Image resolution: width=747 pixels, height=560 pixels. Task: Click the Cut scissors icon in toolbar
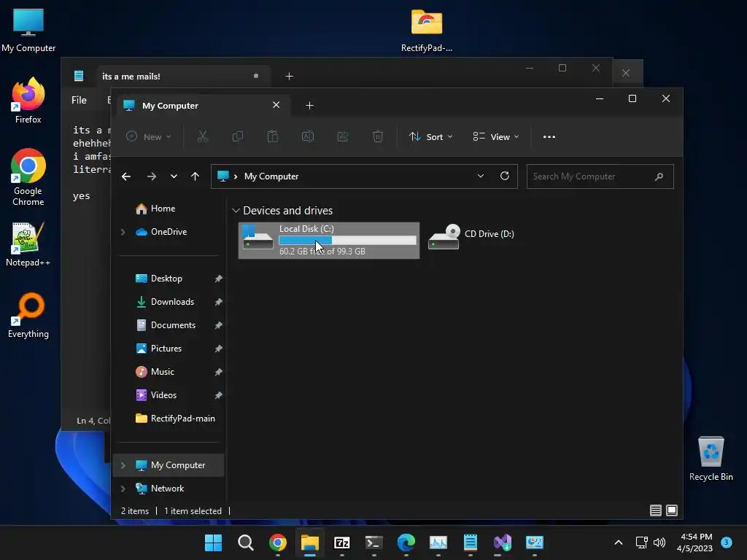click(203, 136)
